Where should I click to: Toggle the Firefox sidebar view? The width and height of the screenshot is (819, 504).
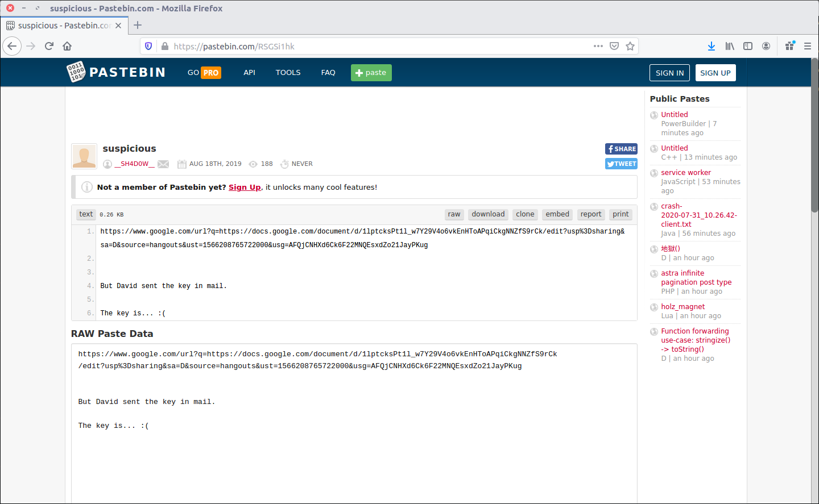click(x=748, y=46)
